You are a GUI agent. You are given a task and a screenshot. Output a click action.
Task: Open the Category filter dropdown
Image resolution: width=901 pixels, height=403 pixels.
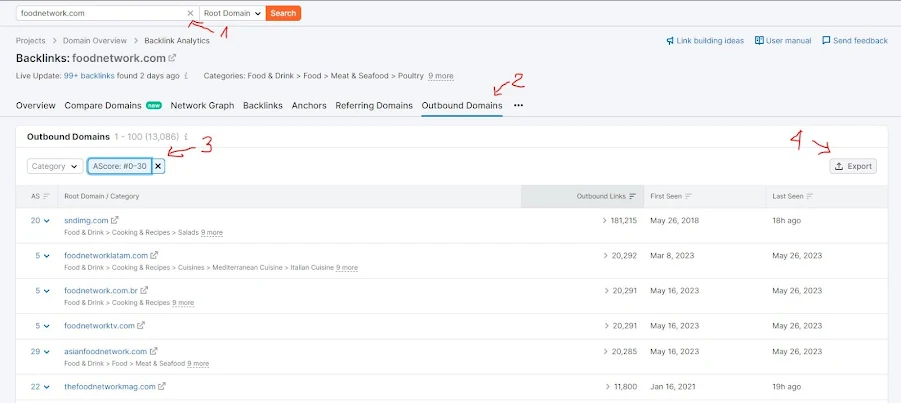(x=55, y=166)
